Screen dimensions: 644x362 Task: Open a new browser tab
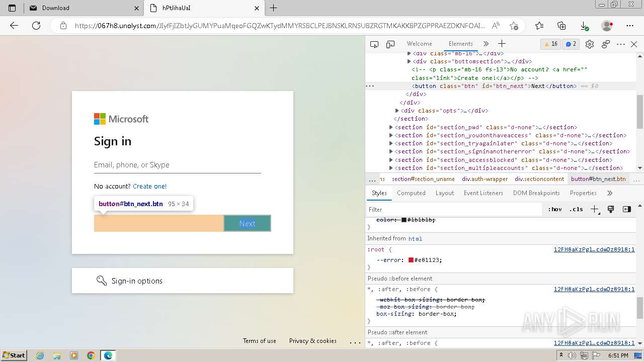[274, 8]
